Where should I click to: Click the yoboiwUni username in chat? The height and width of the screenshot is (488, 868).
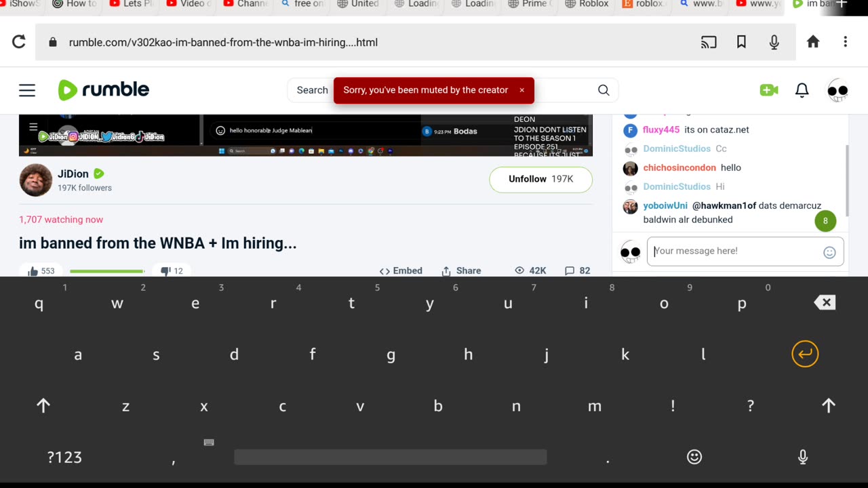point(665,205)
